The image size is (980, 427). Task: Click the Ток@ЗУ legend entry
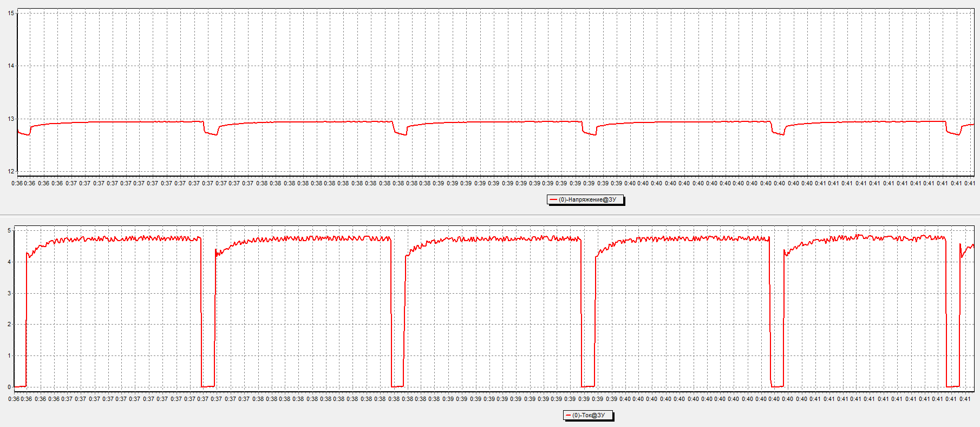pos(588,416)
